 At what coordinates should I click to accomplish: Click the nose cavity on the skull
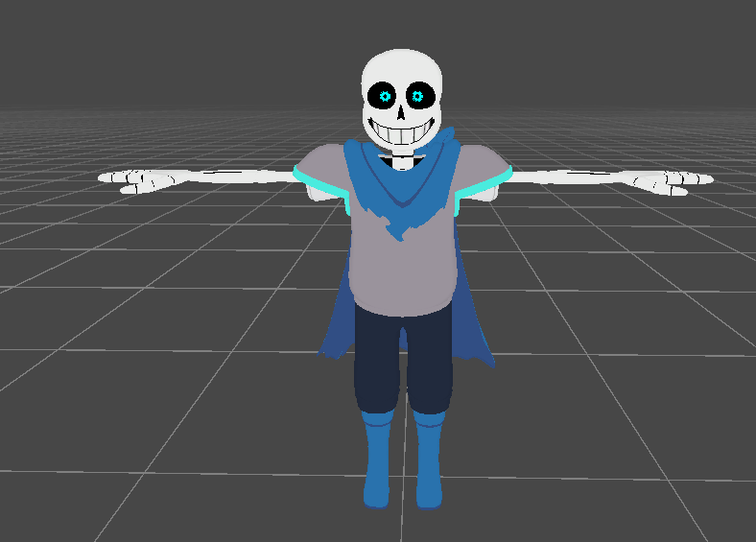pos(401,112)
